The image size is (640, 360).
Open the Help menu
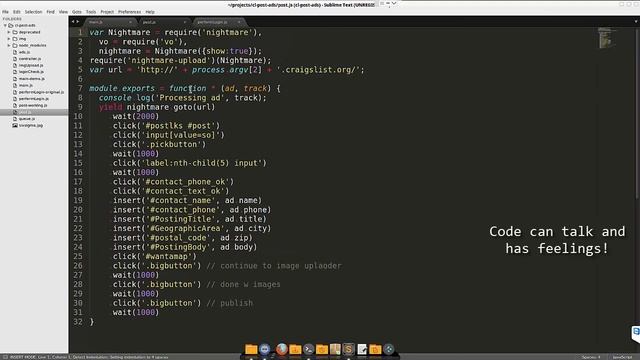tap(150, 12)
